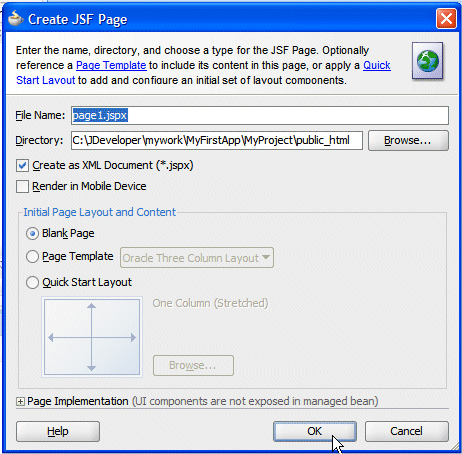Open the Page Template hyperlink
The height and width of the screenshot is (454, 462).
tap(111, 65)
